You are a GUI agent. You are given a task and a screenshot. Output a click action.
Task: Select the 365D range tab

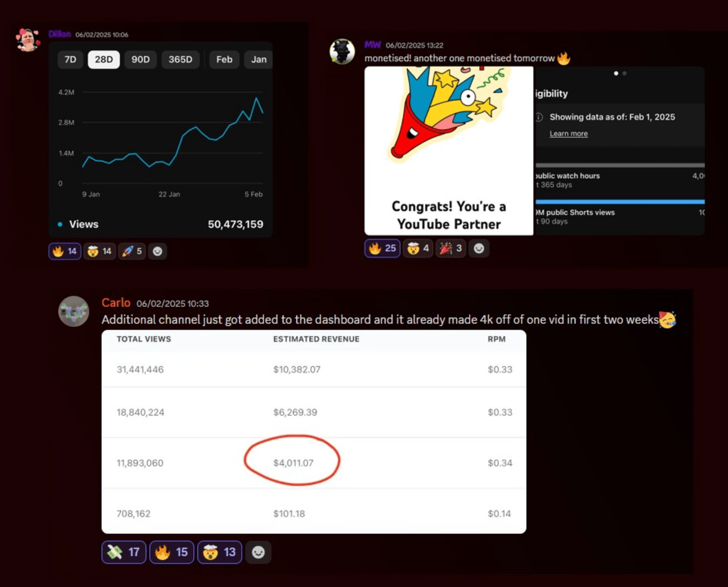[x=181, y=60]
